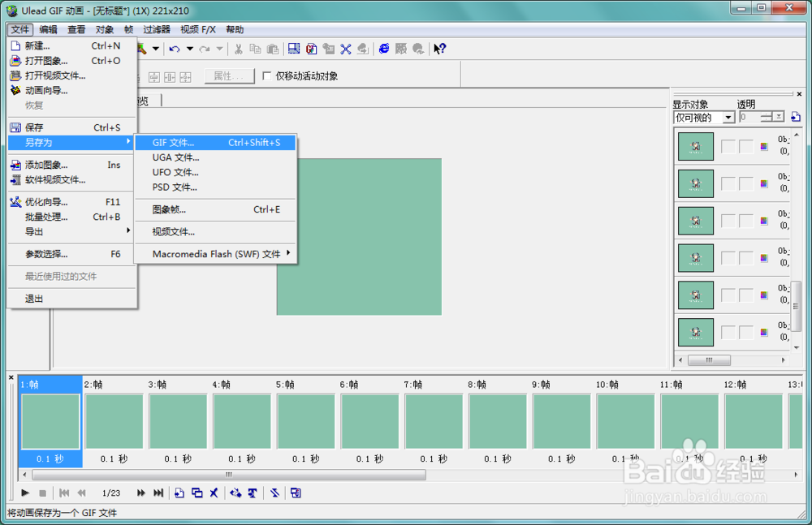The height and width of the screenshot is (525, 812).
Task: Click the tween icon in frame toolbar
Action: tap(235, 493)
